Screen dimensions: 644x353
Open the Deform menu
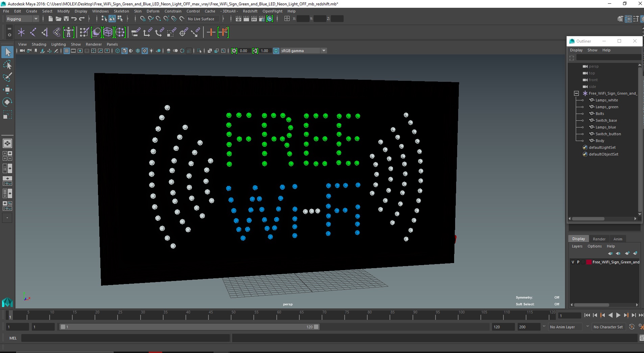click(x=153, y=11)
